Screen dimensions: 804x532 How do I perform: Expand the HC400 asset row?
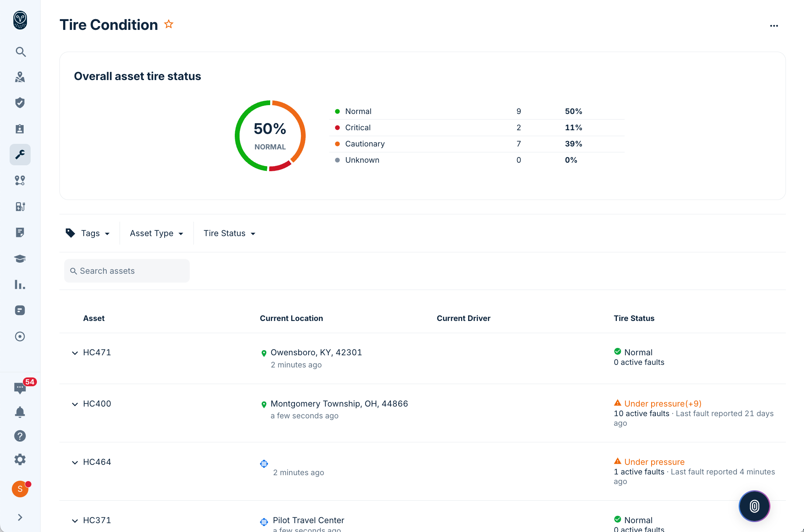click(74, 404)
